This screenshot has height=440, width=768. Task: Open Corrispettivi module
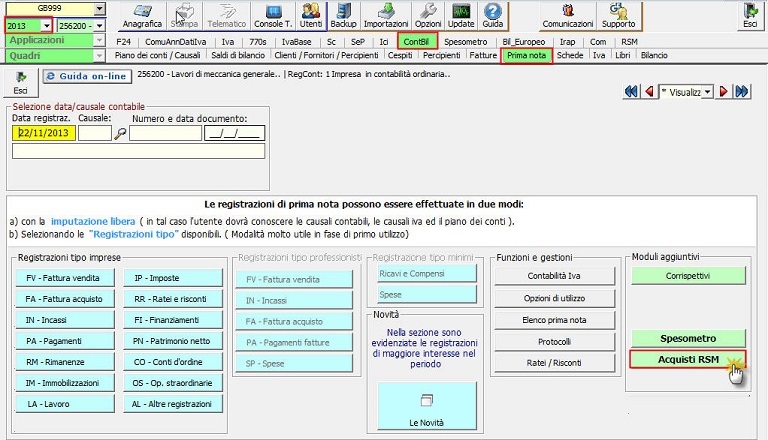point(688,276)
